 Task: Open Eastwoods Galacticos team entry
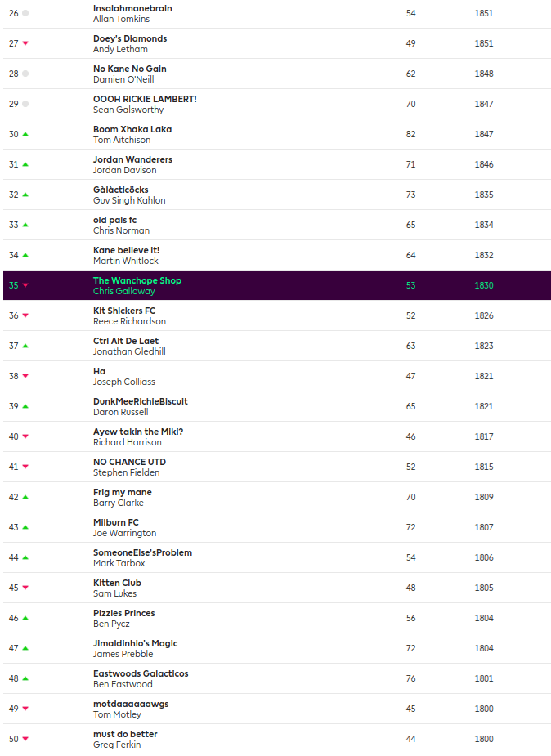tap(141, 673)
